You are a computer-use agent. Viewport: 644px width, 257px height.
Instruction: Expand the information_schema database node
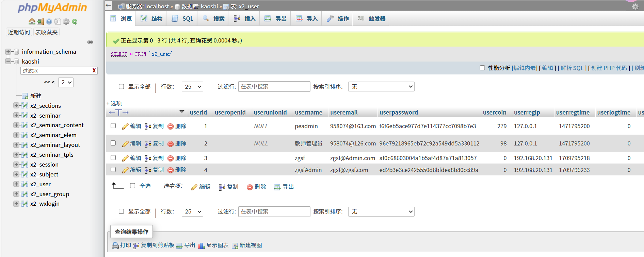tap(8, 52)
